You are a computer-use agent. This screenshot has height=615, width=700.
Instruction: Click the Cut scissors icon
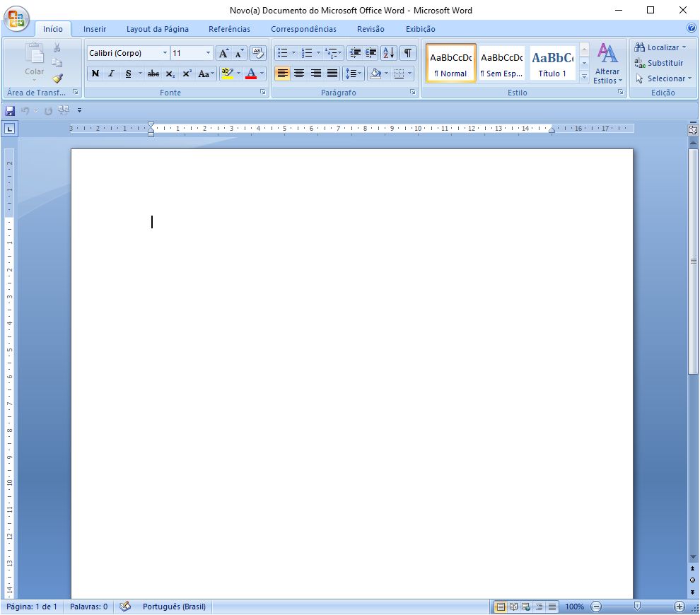click(57, 48)
